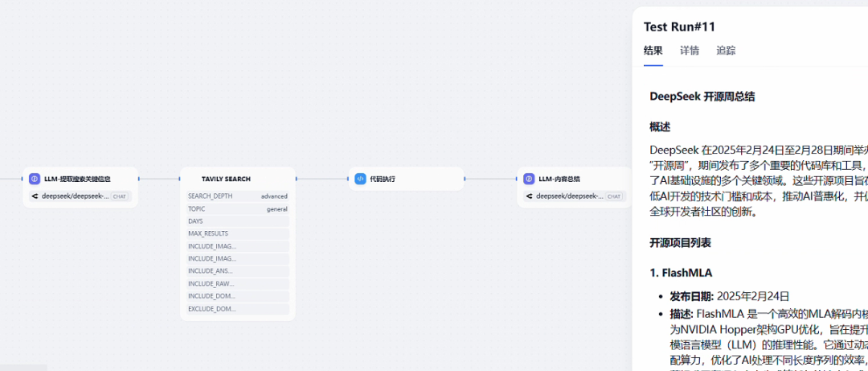Click the TOPIC parameter label
The height and width of the screenshot is (371, 868).
tap(197, 209)
